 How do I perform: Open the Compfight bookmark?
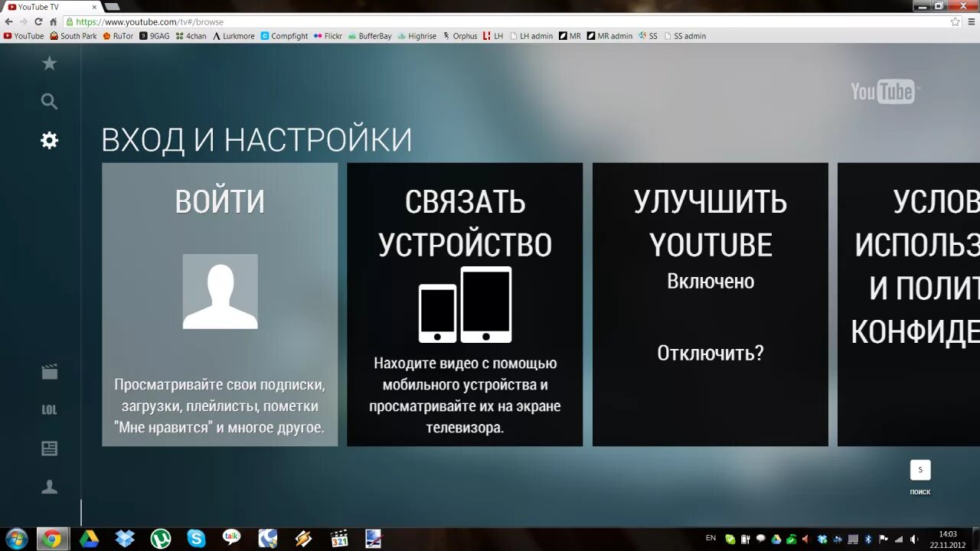pos(284,36)
